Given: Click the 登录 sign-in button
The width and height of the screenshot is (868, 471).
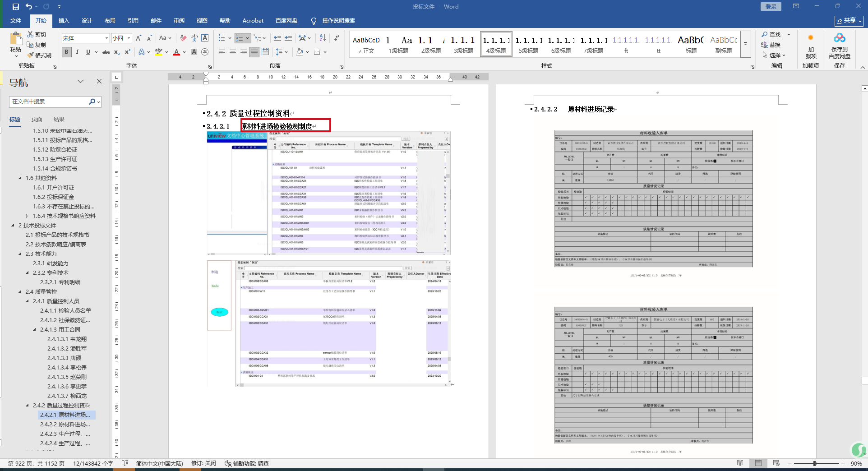Looking at the screenshot, I should [771, 6].
